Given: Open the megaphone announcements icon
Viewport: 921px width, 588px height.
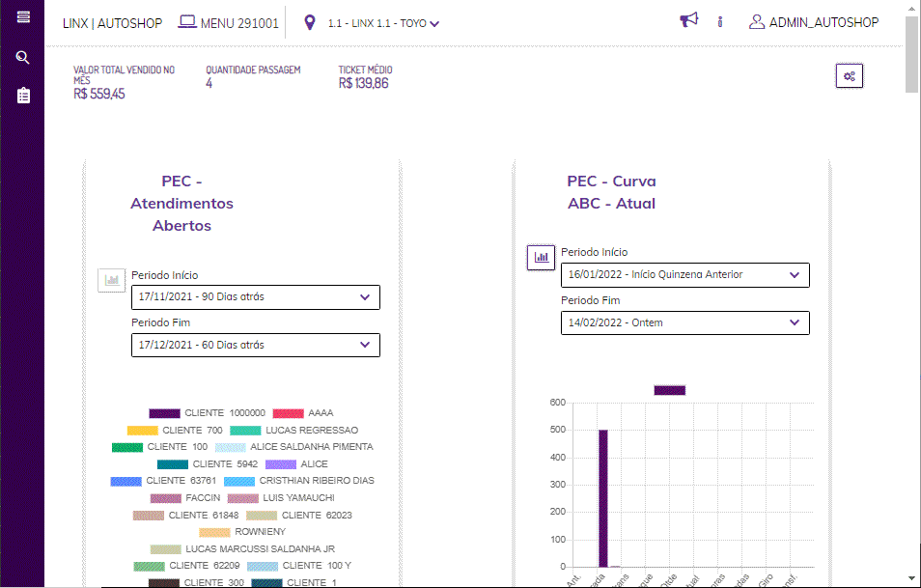Looking at the screenshot, I should tap(689, 20).
